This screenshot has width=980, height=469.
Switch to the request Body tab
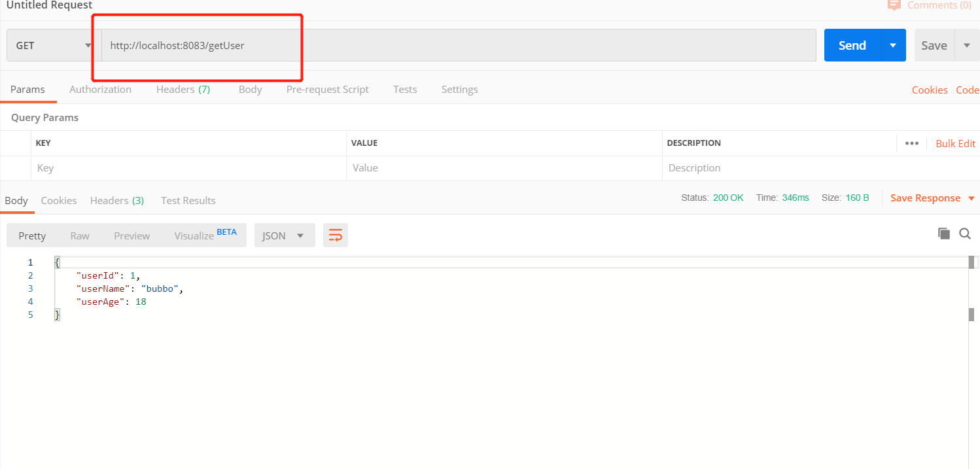tap(250, 90)
